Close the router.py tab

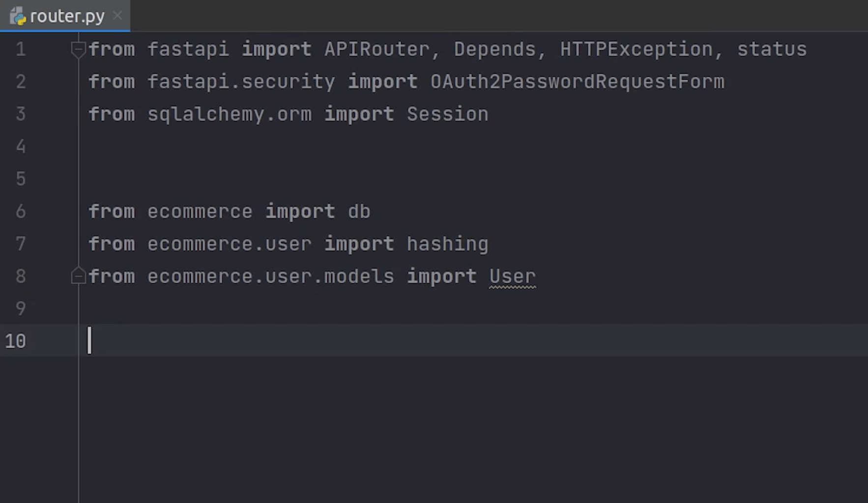tap(117, 16)
